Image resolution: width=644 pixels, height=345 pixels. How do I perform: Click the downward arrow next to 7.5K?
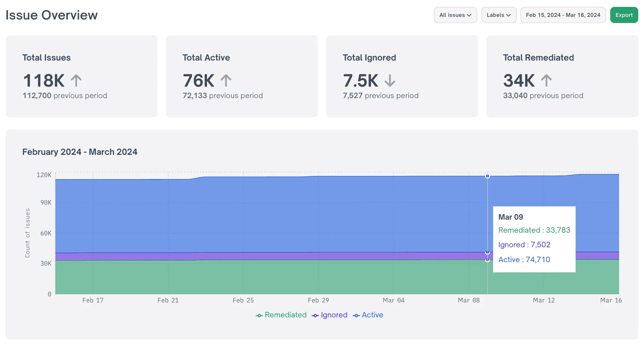click(390, 80)
